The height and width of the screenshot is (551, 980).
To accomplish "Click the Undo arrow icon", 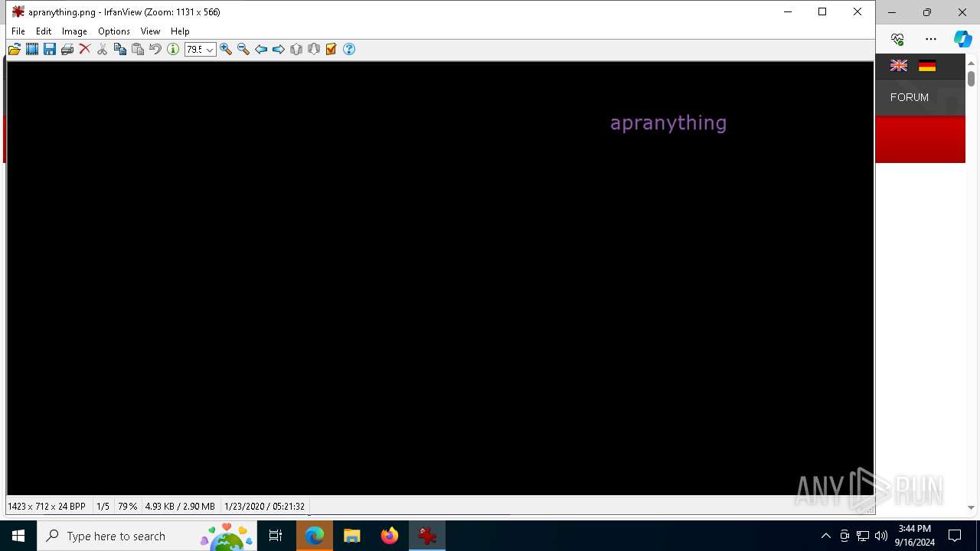I will (x=155, y=49).
